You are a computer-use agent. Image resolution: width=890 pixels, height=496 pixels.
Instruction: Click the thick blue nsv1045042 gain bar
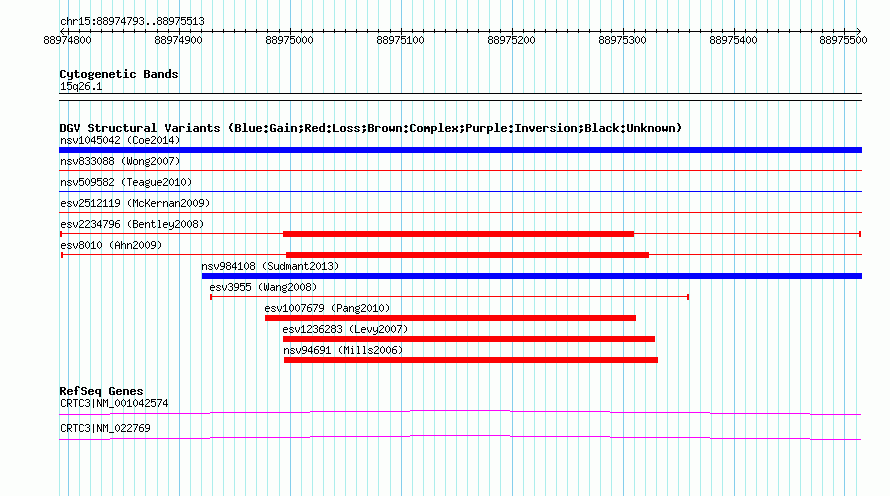[460, 150]
